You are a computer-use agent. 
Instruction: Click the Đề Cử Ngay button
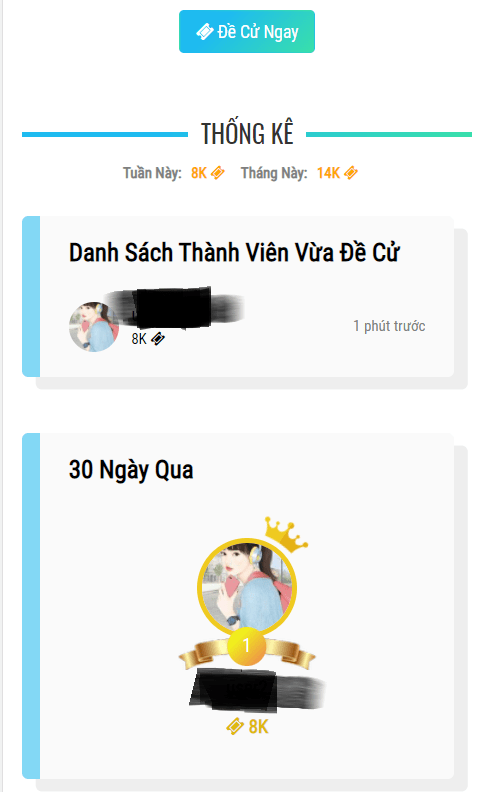click(247, 31)
